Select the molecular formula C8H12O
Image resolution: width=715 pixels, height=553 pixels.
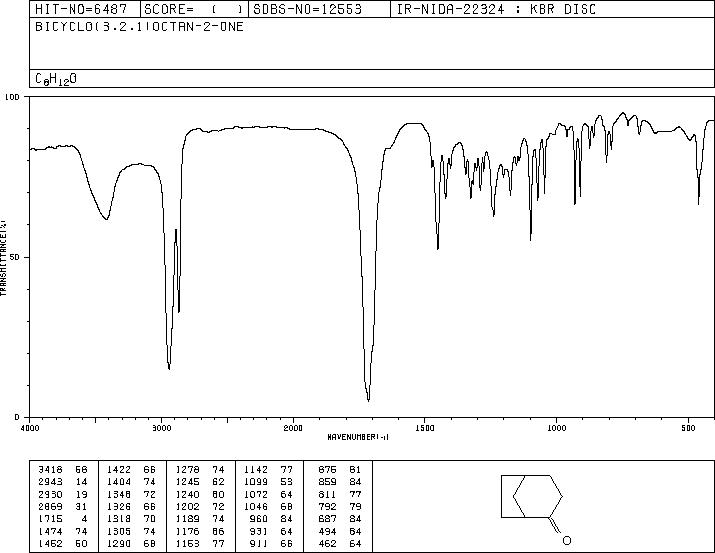pos(56,79)
